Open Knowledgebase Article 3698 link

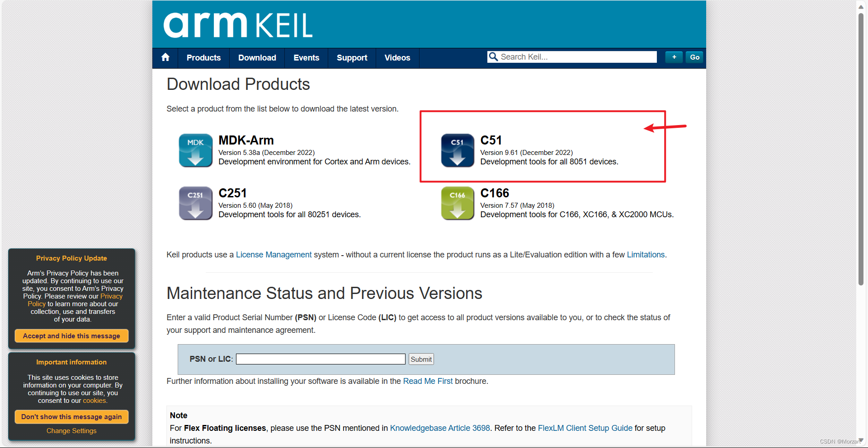(x=440, y=428)
